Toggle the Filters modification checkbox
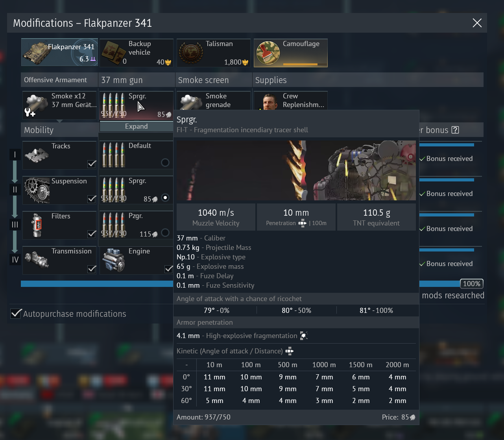This screenshot has width=504, height=440. (x=92, y=234)
